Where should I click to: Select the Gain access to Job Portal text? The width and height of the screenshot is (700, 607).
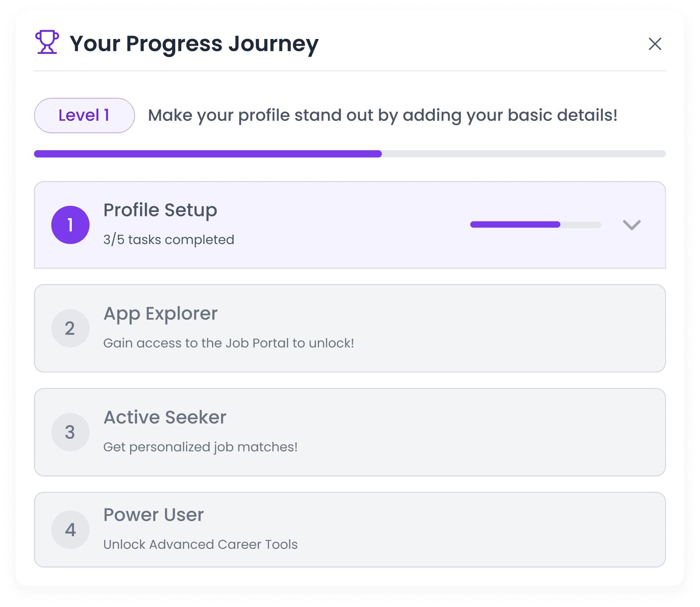point(229,343)
